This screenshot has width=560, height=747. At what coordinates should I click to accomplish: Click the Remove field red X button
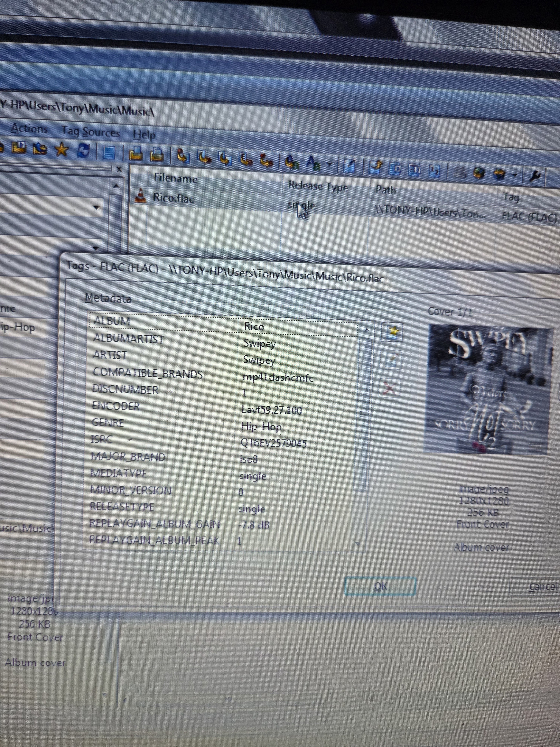click(x=390, y=388)
